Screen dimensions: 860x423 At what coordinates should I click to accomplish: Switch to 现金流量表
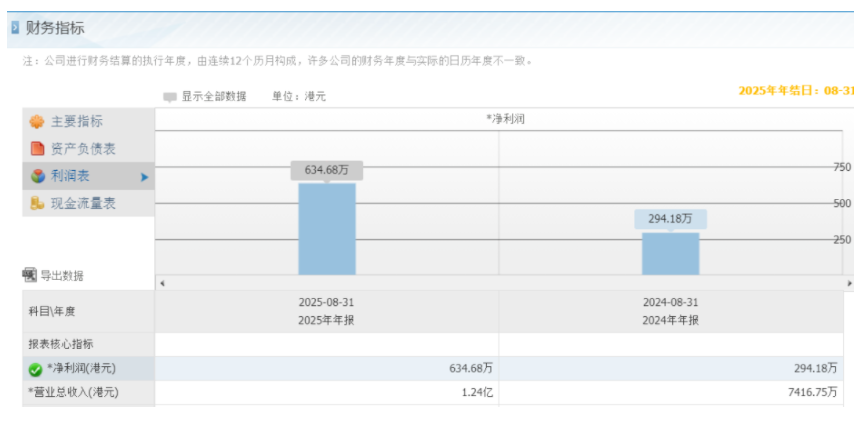click(88, 204)
